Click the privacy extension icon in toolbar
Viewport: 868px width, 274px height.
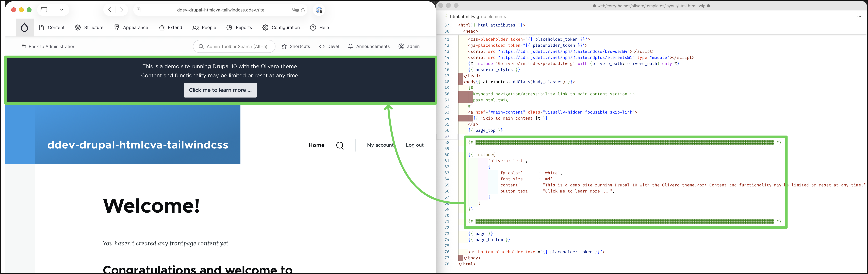click(319, 10)
